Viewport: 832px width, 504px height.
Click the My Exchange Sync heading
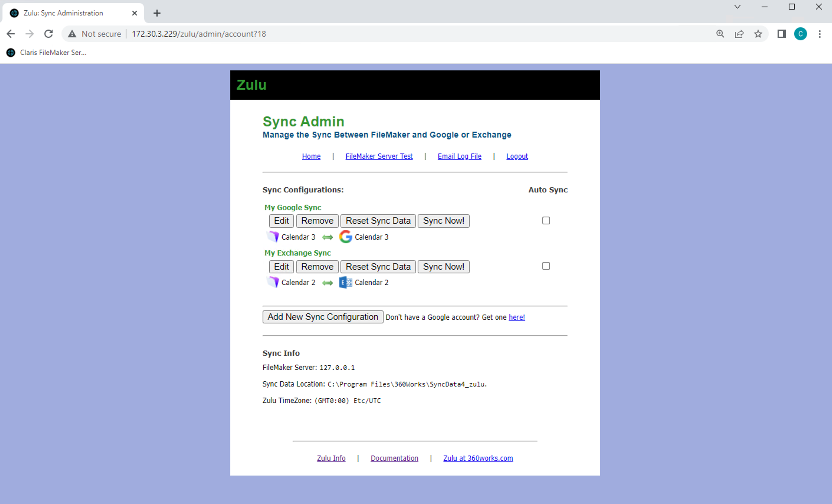pyautogui.click(x=297, y=253)
